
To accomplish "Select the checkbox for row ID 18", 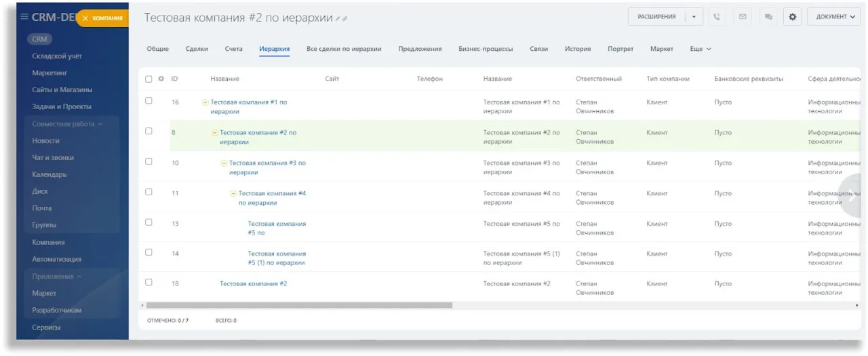I will pos(149,282).
